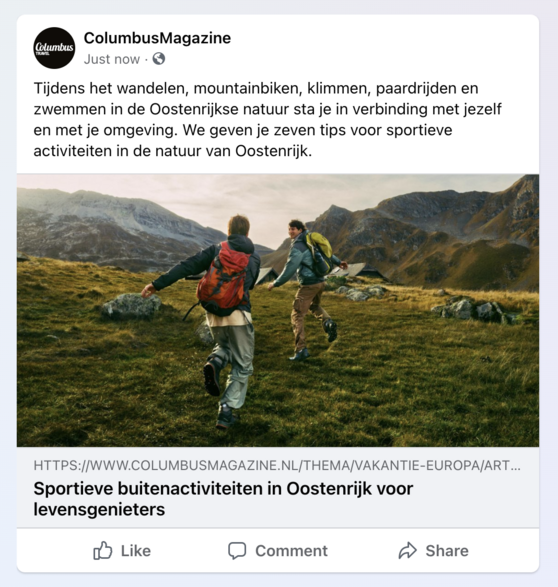Click the thumbs-up Like icon
558x587 pixels.
[103, 550]
